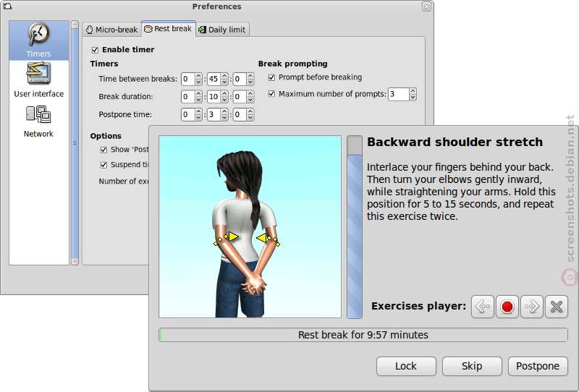The image size is (579, 392).
Task: Click Lock button in rest break window
Action: [406, 366]
